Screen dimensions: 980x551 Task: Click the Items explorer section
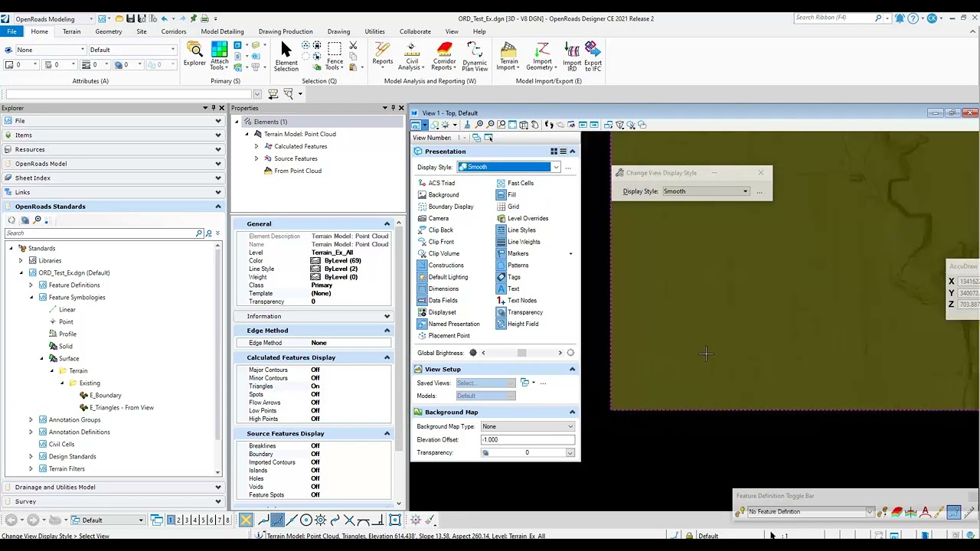(x=112, y=135)
